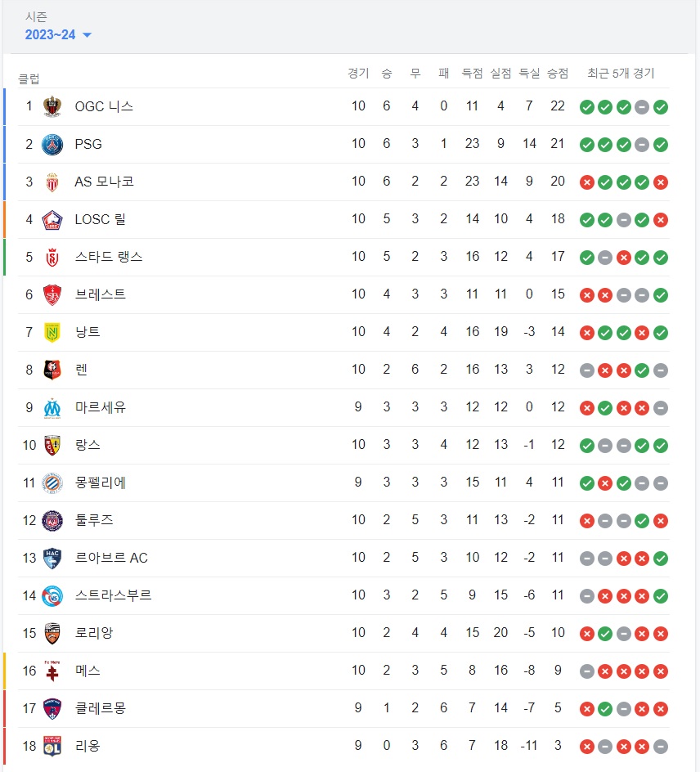This screenshot has width=700, height=772.
Task: Click the 낭트 yellow crest icon
Action: 52,333
